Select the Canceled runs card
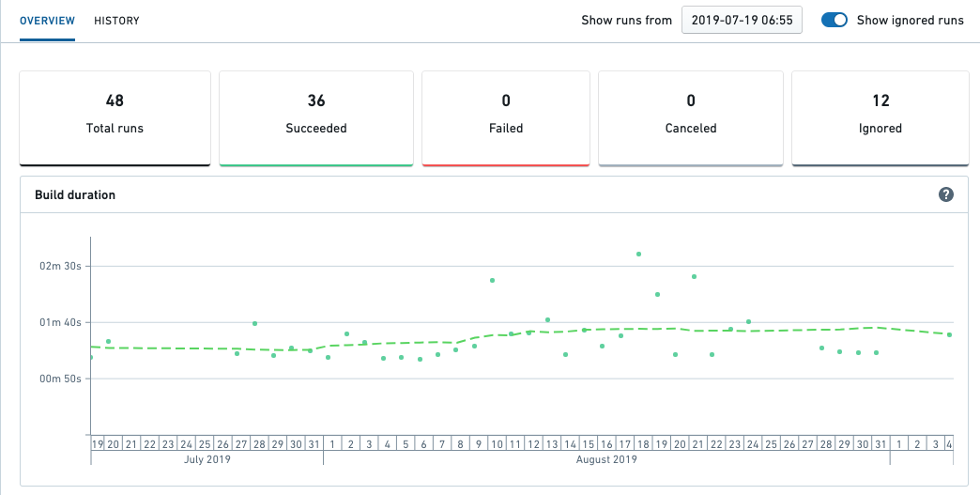980x495 pixels. [x=691, y=118]
